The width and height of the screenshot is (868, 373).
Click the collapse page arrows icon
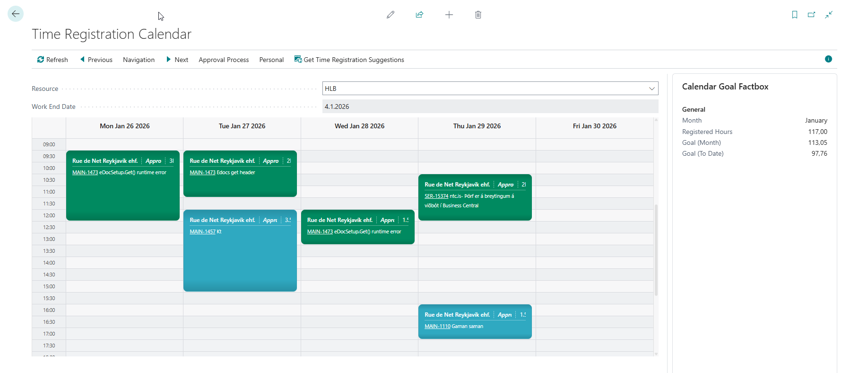click(x=829, y=15)
